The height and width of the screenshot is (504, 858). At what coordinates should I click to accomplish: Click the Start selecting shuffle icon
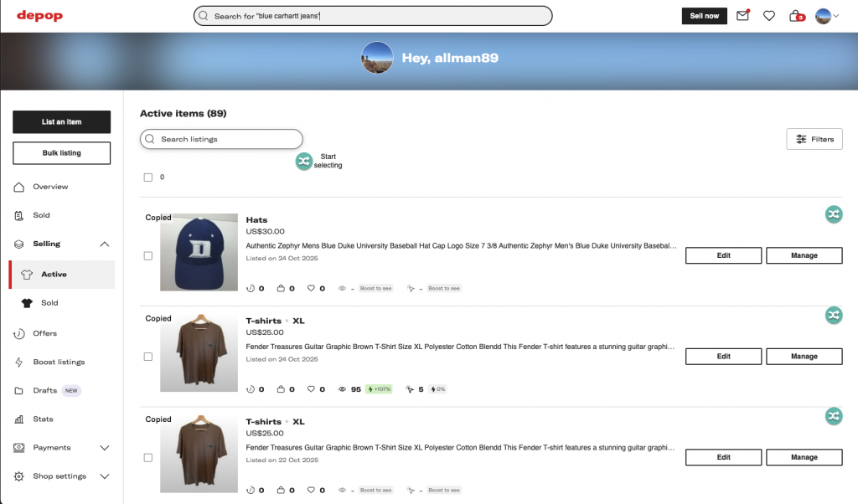[x=303, y=161]
